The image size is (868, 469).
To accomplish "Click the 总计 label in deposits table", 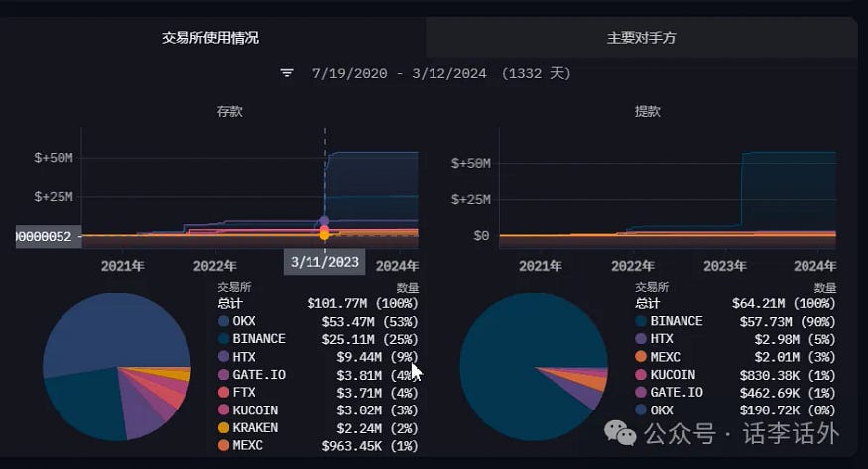I will (230, 303).
